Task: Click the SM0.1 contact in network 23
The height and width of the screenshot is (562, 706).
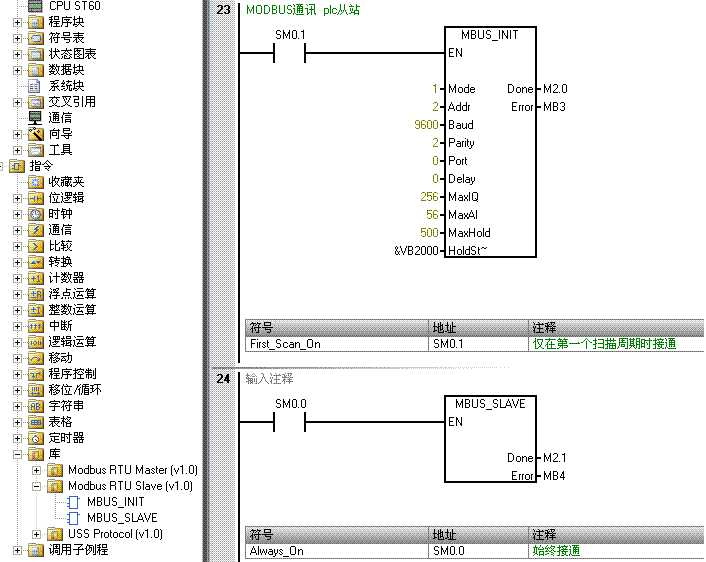Action: coord(290,53)
